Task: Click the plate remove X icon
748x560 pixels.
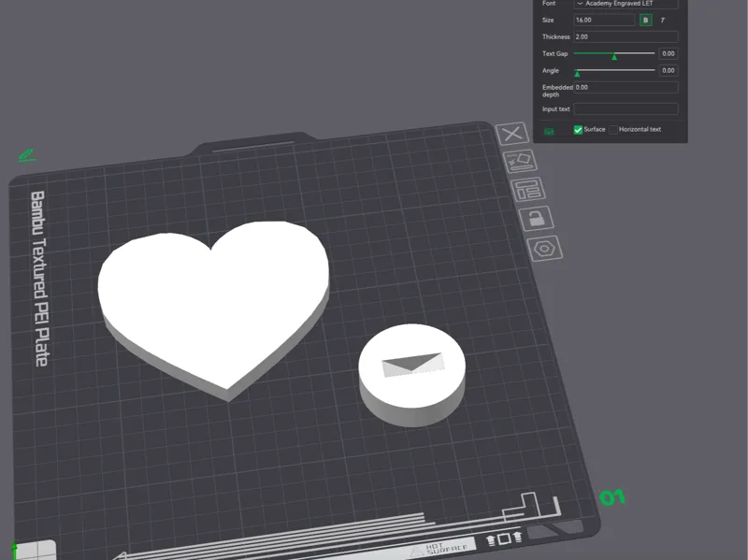Action: pos(512,134)
